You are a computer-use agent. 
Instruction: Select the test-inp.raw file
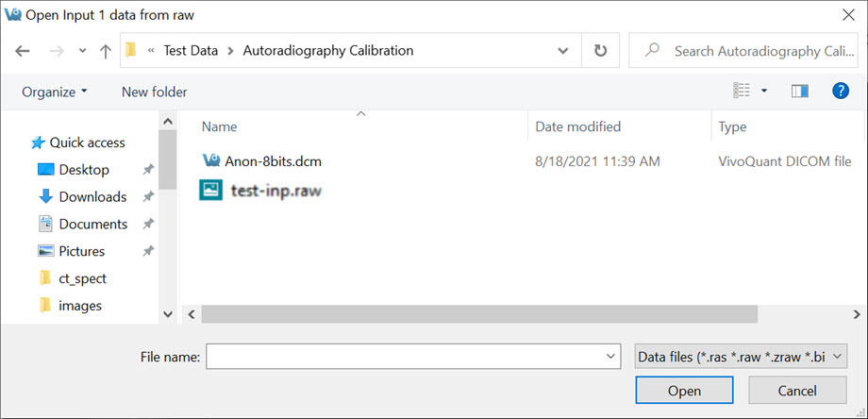[x=275, y=190]
